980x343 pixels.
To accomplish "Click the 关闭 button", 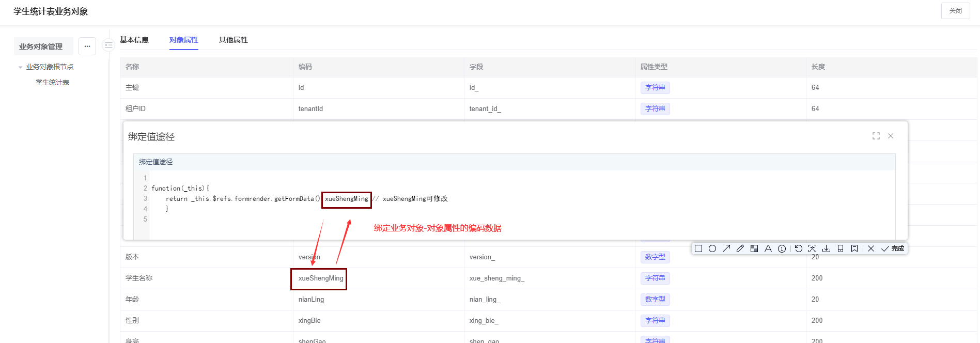I will pos(955,11).
